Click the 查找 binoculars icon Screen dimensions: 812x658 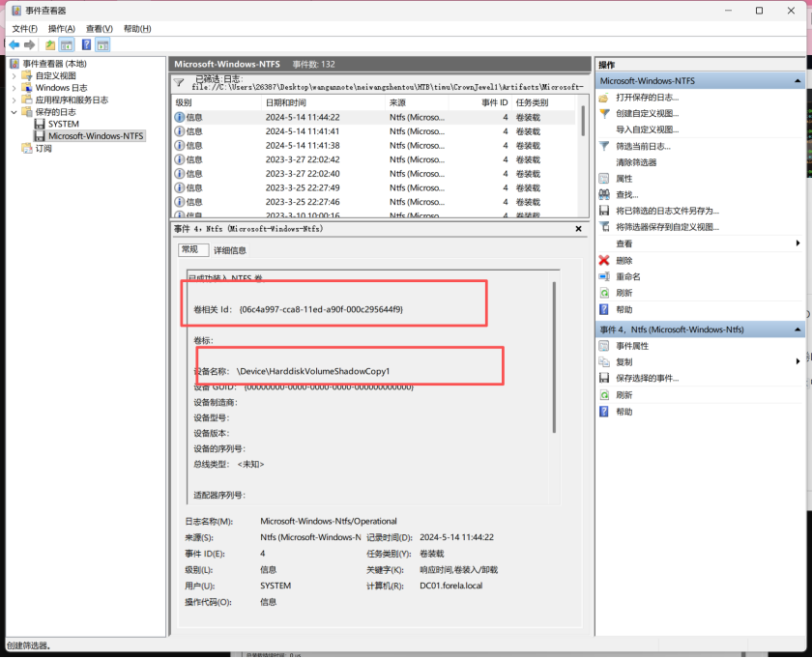(604, 194)
